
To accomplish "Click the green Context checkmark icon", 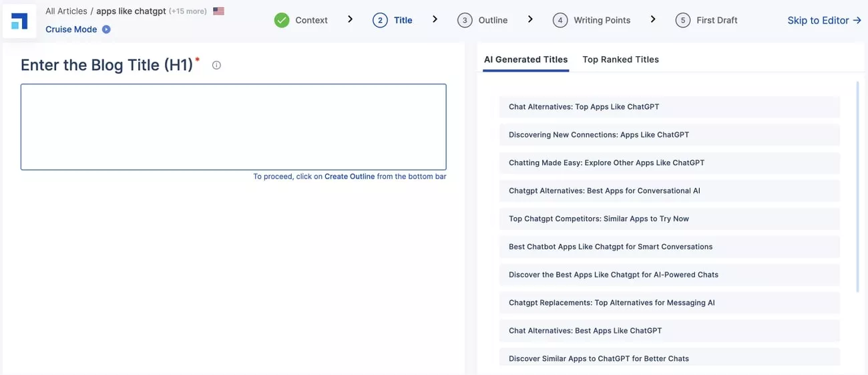I will point(282,20).
